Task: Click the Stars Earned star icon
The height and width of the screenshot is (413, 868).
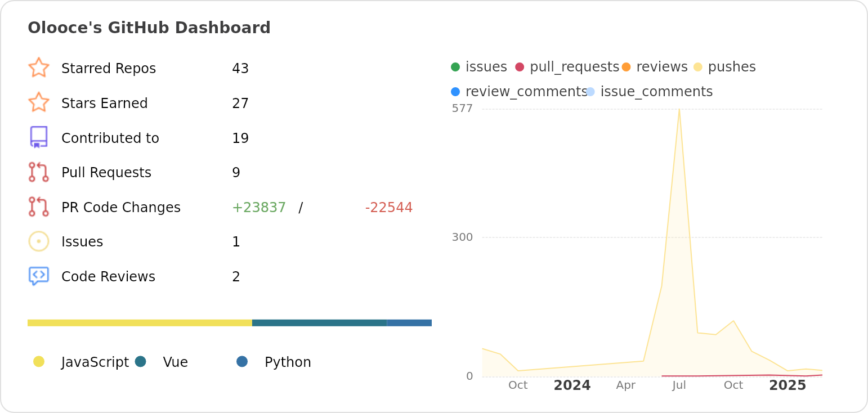Action: (39, 102)
